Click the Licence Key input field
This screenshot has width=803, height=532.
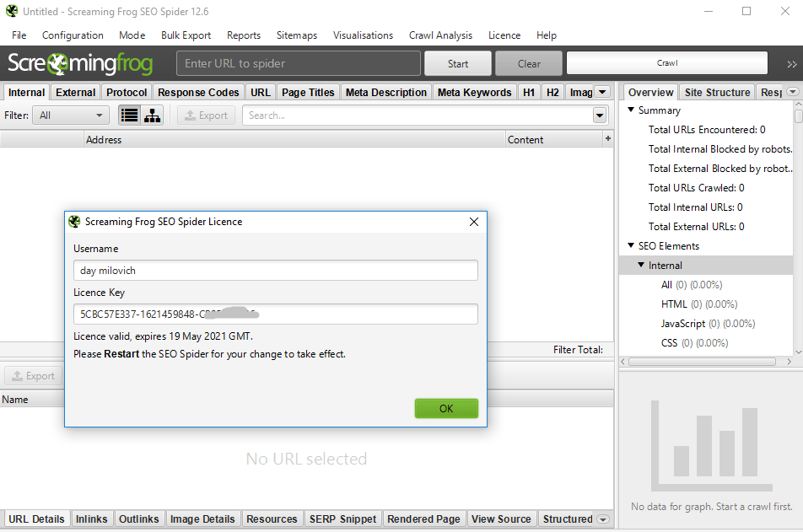[x=275, y=314]
